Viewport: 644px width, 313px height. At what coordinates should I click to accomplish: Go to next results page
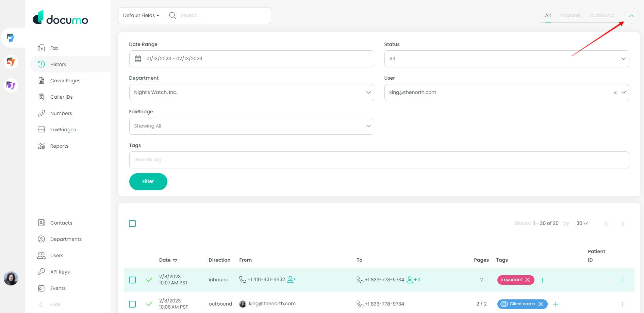click(623, 224)
